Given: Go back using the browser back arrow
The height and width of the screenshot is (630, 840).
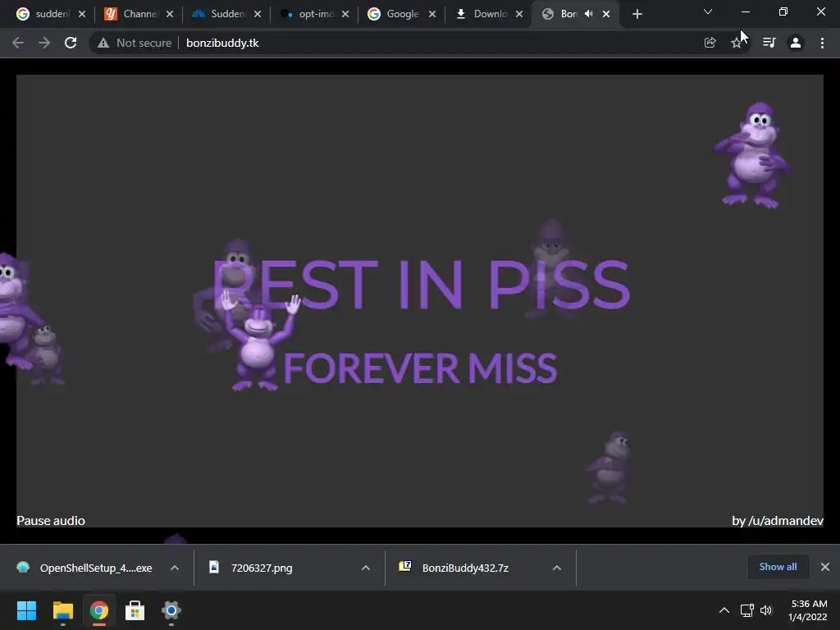Looking at the screenshot, I should click(18, 43).
